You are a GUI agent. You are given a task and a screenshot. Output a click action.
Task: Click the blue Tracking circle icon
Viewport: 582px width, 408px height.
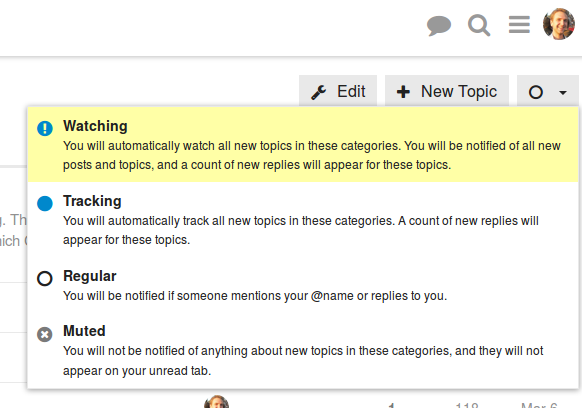pyautogui.click(x=45, y=203)
